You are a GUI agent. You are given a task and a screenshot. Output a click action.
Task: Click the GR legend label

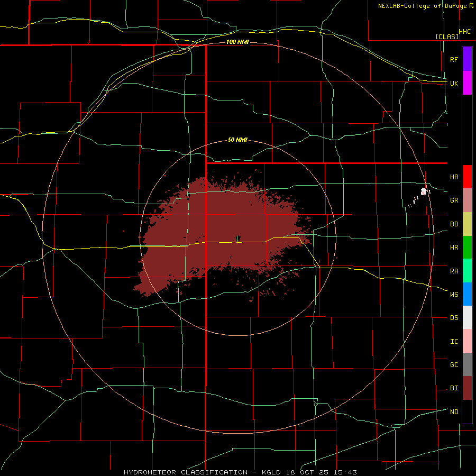tap(454, 200)
